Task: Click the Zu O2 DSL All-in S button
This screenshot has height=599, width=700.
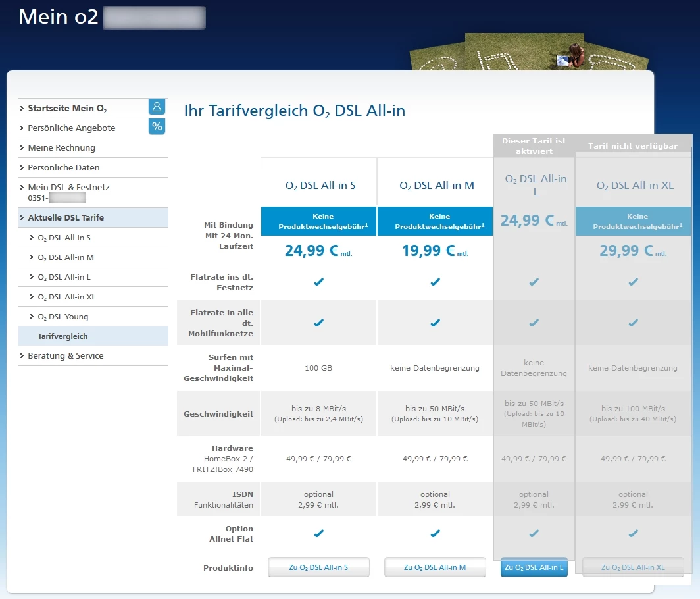Action: coord(318,567)
